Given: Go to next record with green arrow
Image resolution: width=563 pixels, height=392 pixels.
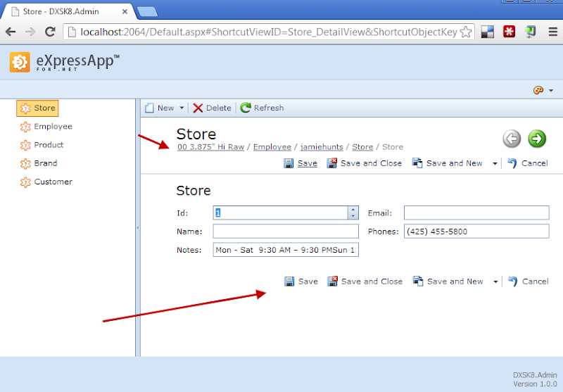Looking at the screenshot, I should coord(537,139).
